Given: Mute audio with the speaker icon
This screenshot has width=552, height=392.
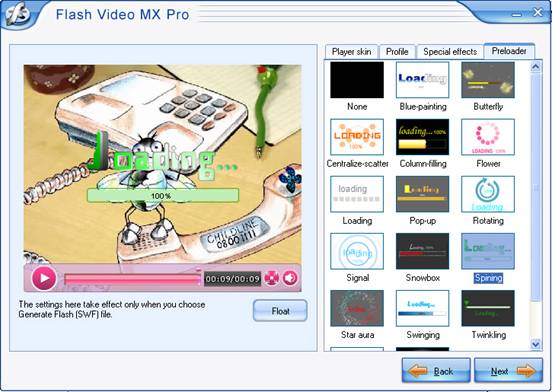Looking at the screenshot, I should pyautogui.click(x=290, y=278).
